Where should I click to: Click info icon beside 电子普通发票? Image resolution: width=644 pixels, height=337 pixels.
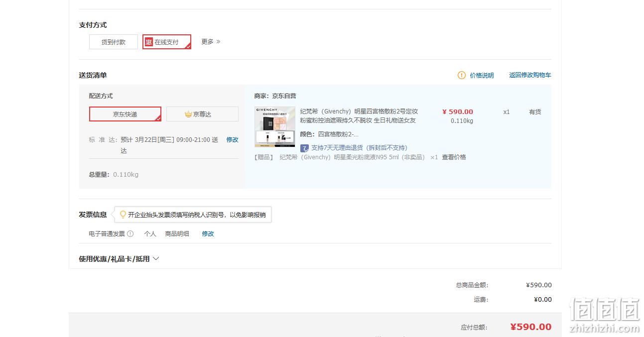pos(130,233)
